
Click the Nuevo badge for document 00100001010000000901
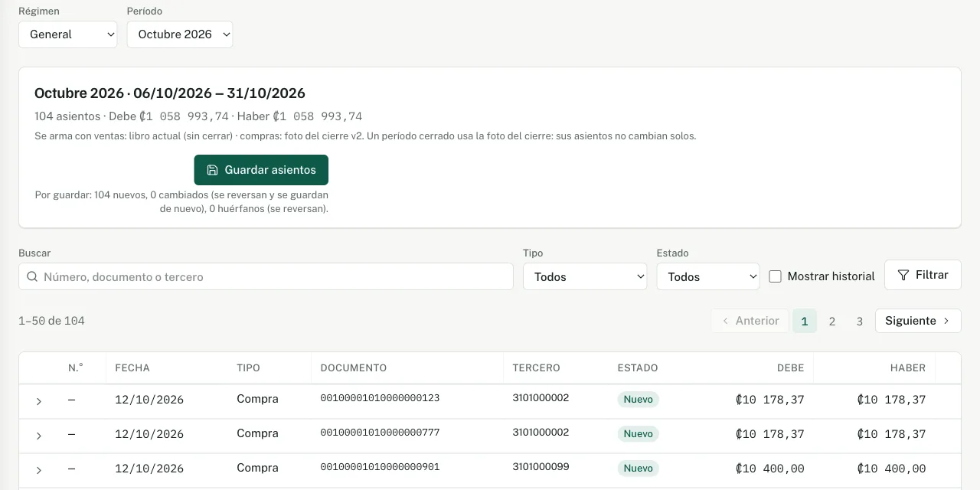pyautogui.click(x=639, y=469)
